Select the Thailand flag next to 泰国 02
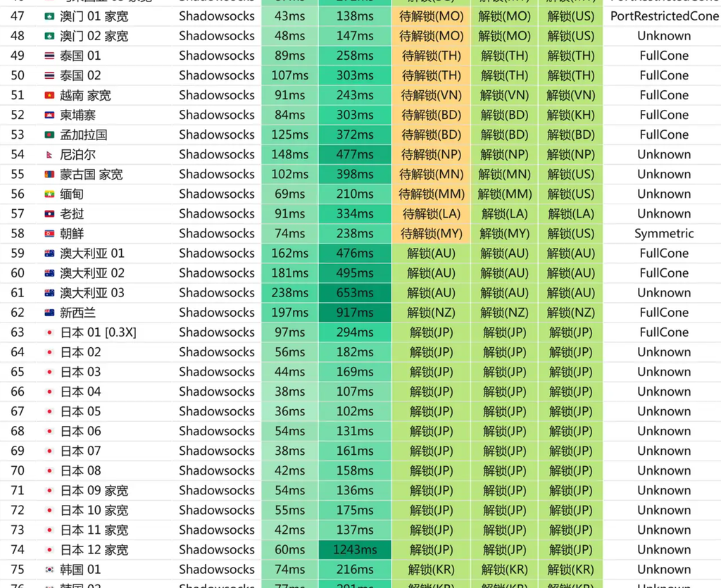The height and width of the screenshot is (588, 721). point(49,76)
